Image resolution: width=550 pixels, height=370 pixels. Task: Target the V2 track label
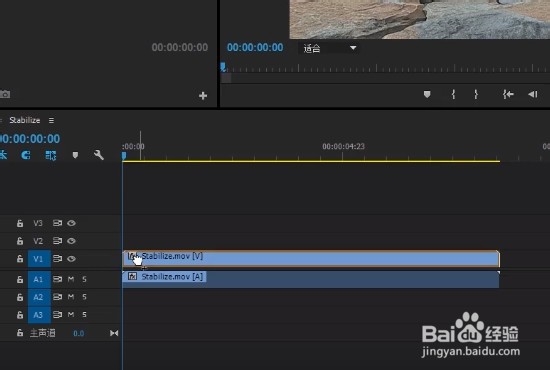pos(38,241)
